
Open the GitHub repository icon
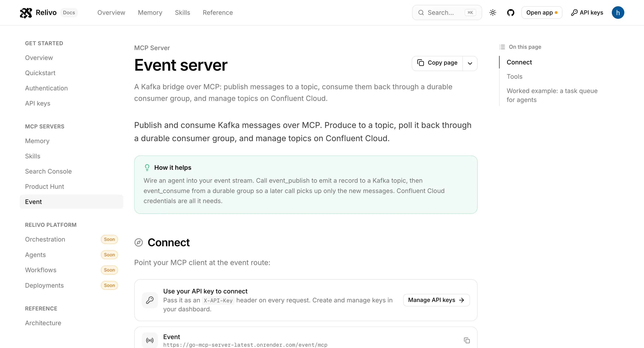point(511,13)
